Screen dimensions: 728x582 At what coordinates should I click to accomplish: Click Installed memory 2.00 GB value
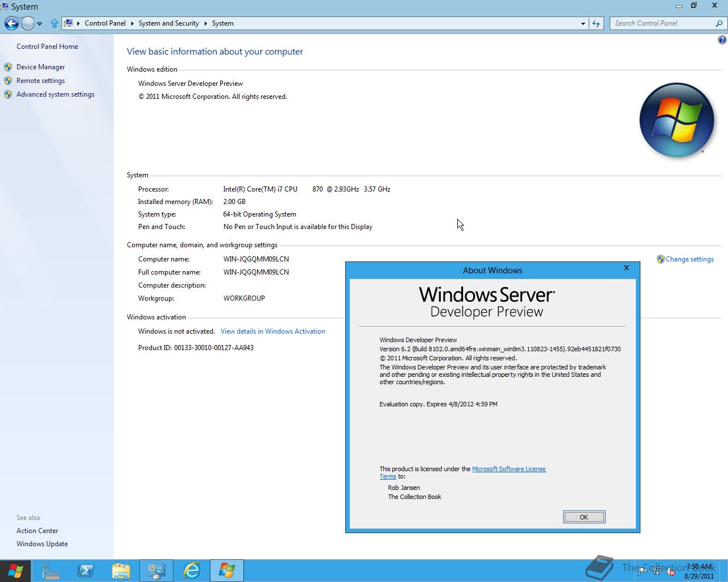coord(234,202)
